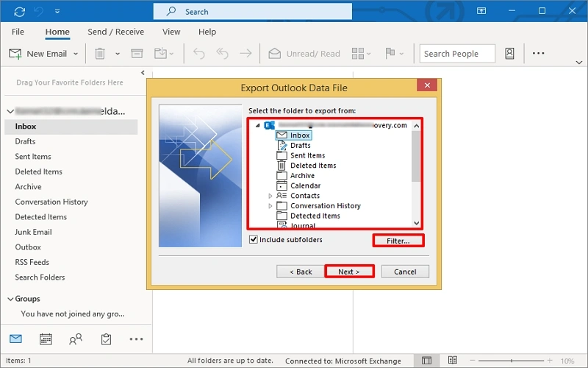The image size is (588, 368).
Task: Create a New Email
Action: point(37,54)
